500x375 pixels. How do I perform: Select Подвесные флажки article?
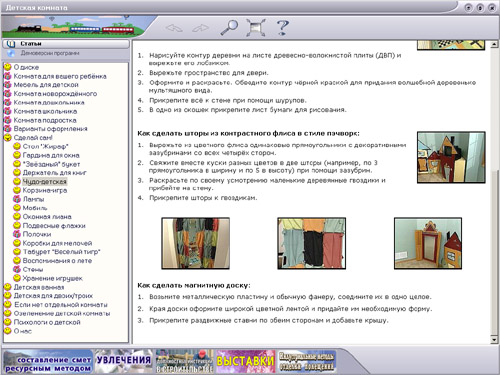(54, 226)
